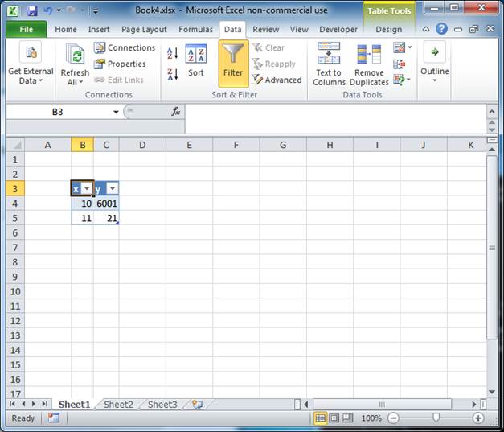The height and width of the screenshot is (432, 504).
Task: Select cell containing 10
Action: [83, 204]
